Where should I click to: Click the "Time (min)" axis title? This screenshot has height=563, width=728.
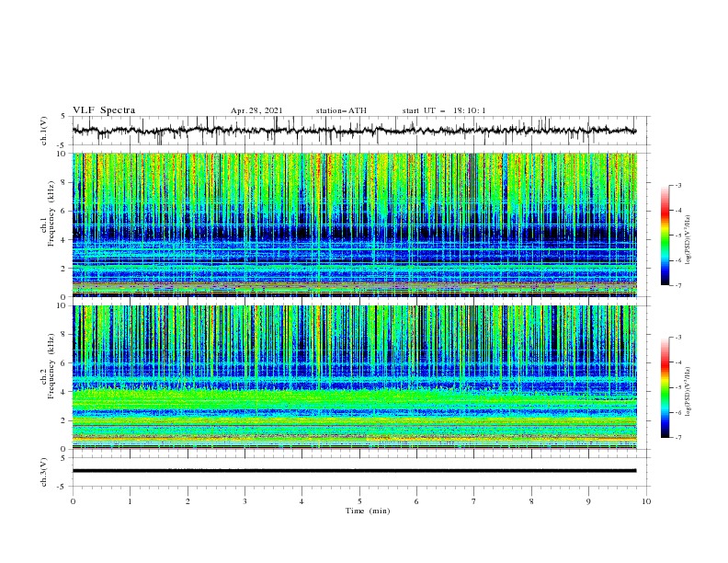(368, 511)
